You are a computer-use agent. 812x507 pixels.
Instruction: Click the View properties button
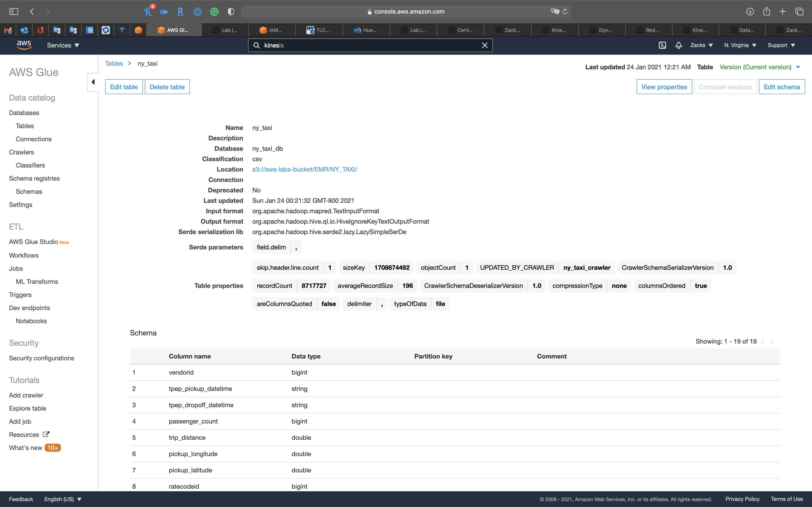coord(664,87)
